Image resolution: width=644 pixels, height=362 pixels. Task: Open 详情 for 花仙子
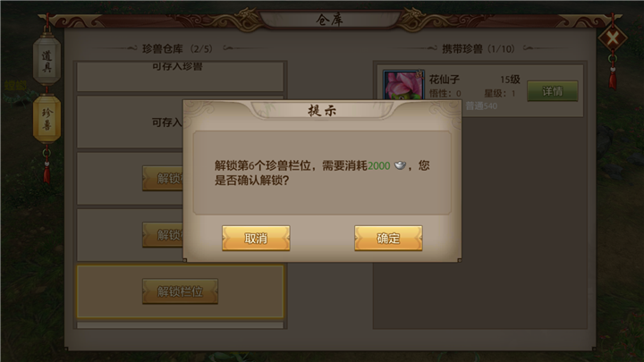tap(553, 90)
